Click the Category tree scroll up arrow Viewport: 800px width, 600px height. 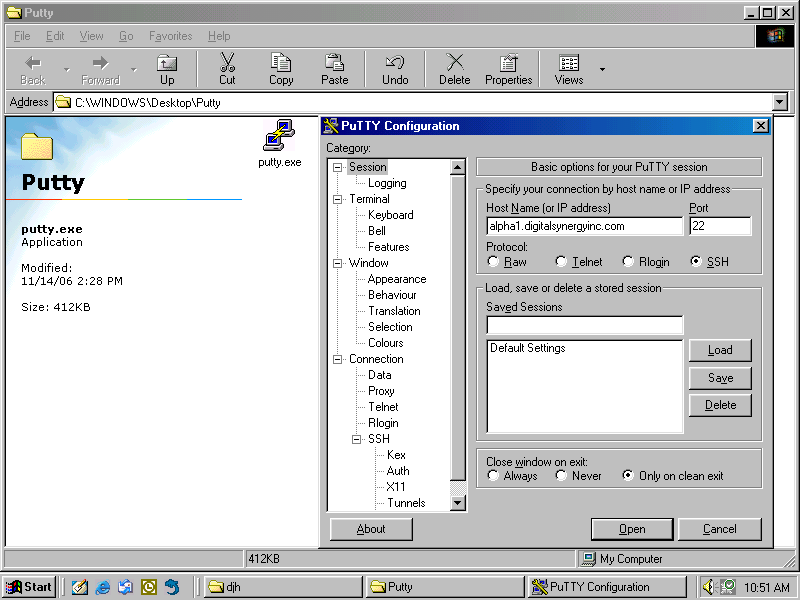tap(458, 167)
